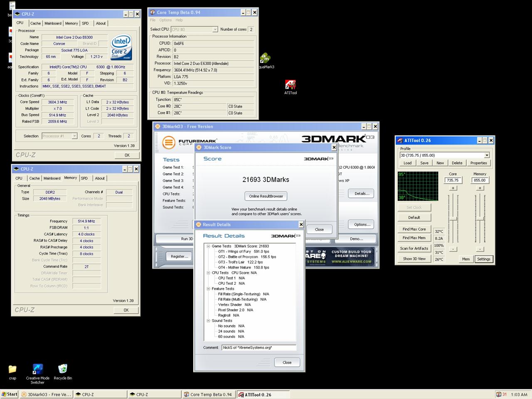Open the Options menu in Core Temp
Image resolution: width=532 pixels, height=399 pixels.
(165, 20)
